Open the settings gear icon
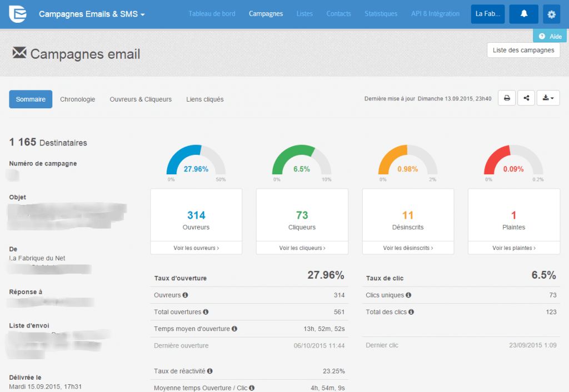569x392 pixels. (x=551, y=14)
